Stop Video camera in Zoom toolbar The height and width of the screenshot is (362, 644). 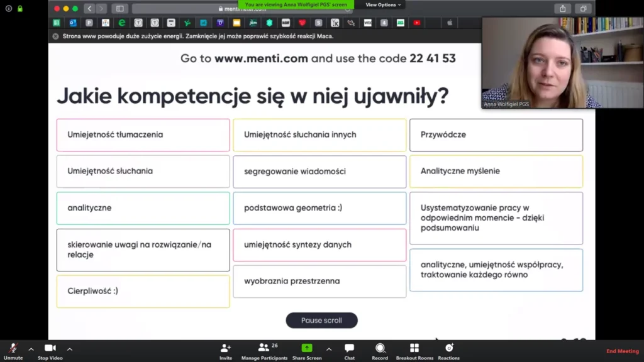[x=50, y=349]
